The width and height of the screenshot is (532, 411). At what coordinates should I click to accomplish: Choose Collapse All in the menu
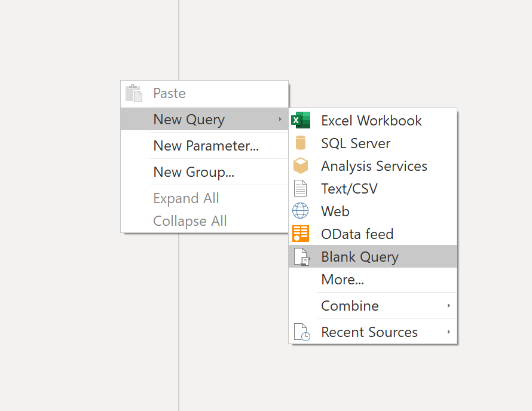[x=204, y=221]
